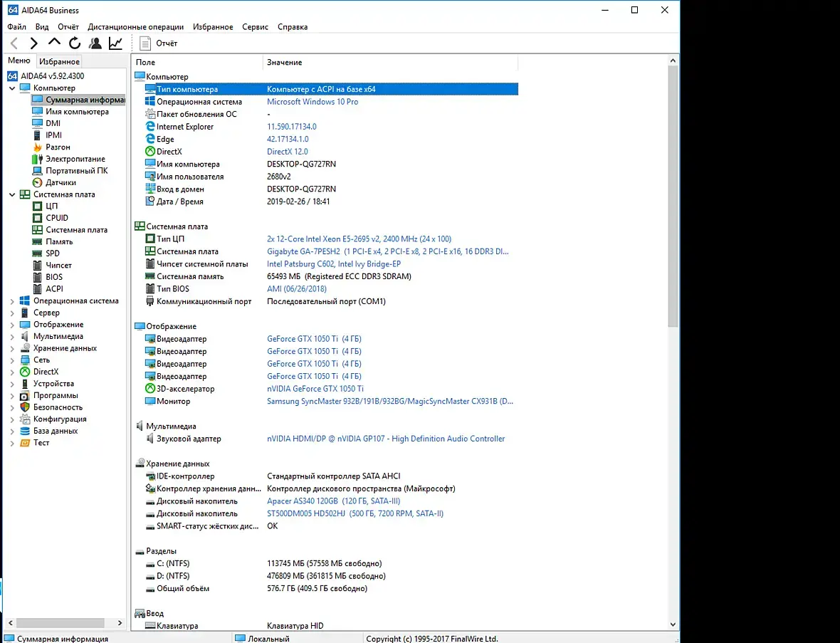Select the Память memory tree item

tap(59, 241)
